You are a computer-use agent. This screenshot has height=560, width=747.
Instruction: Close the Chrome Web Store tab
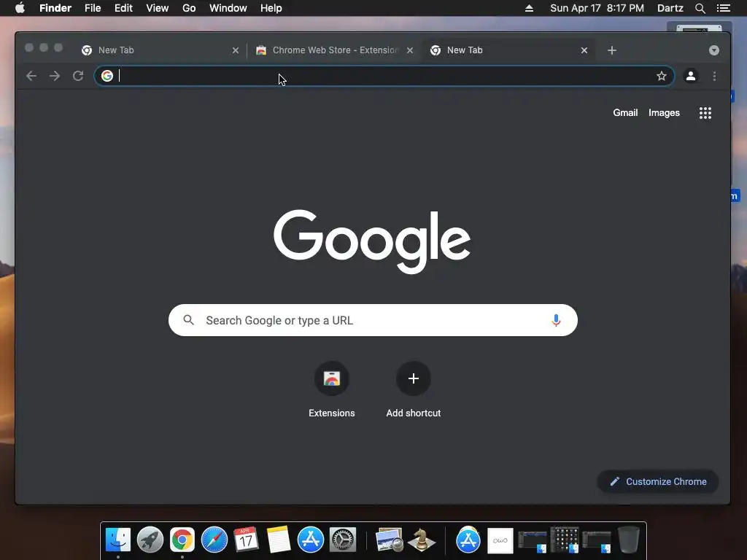coord(410,50)
